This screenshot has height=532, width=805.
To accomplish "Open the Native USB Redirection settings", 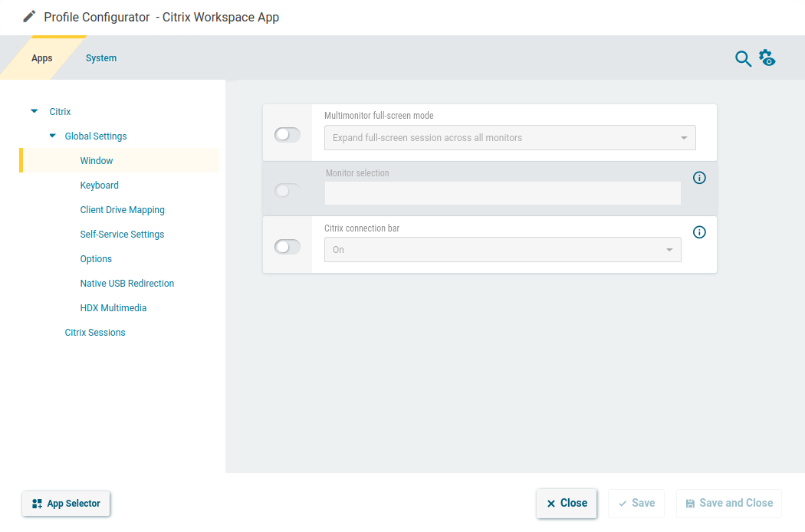I will [x=127, y=283].
